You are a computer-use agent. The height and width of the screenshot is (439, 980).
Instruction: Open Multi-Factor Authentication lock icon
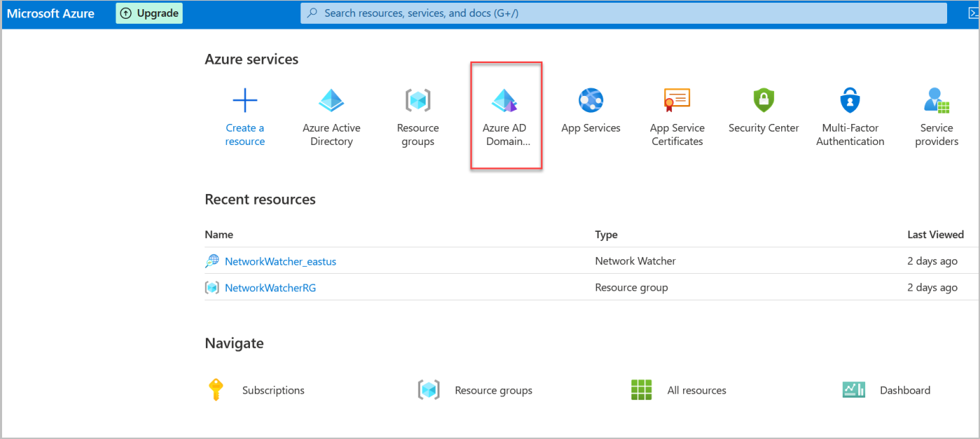click(x=850, y=101)
